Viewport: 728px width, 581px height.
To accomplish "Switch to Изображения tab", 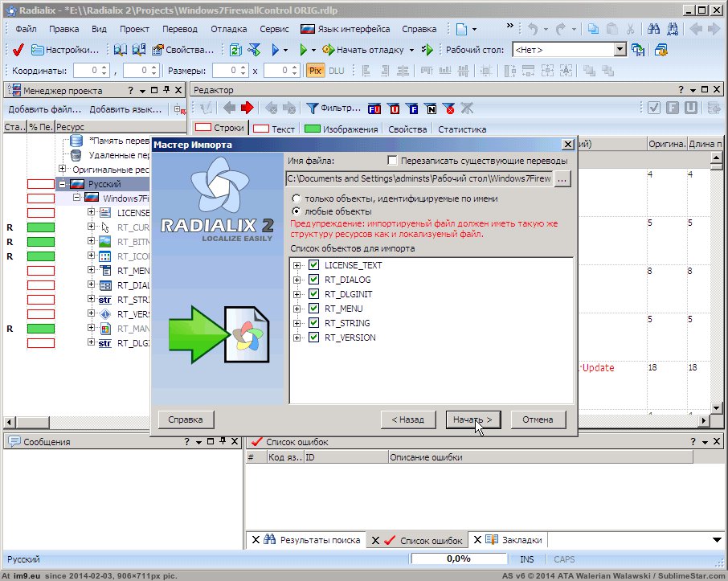I will (342, 129).
